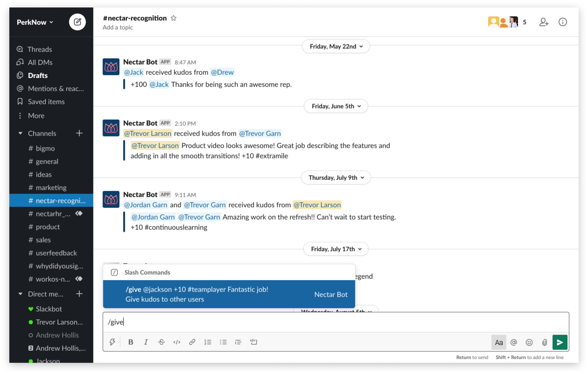Toggle formatting with the Aa icon
The width and height of the screenshot is (588, 374).
(499, 342)
